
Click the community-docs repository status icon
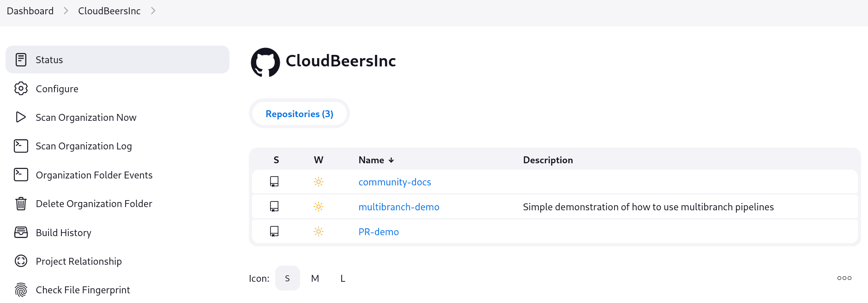coord(274,182)
